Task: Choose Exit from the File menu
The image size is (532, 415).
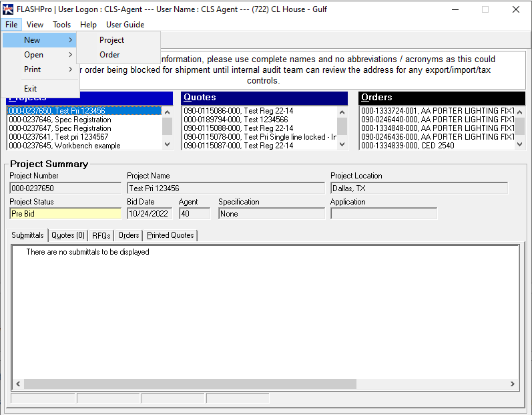Action: point(31,89)
